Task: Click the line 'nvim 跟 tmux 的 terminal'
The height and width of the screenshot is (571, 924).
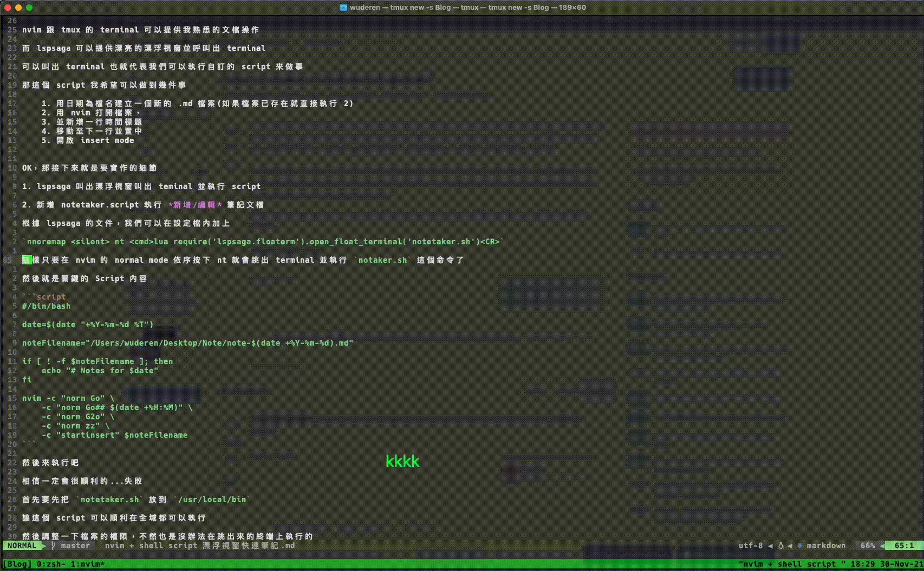Action: point(140,30)
